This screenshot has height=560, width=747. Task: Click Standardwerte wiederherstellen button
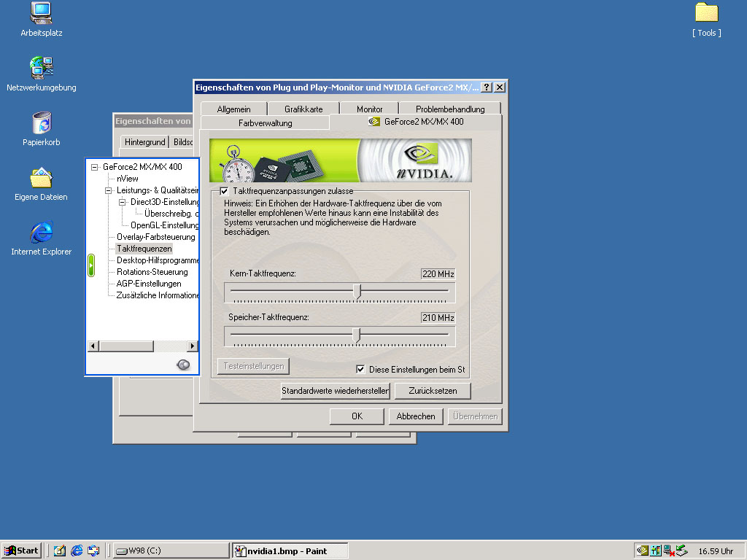click(335, 391)
